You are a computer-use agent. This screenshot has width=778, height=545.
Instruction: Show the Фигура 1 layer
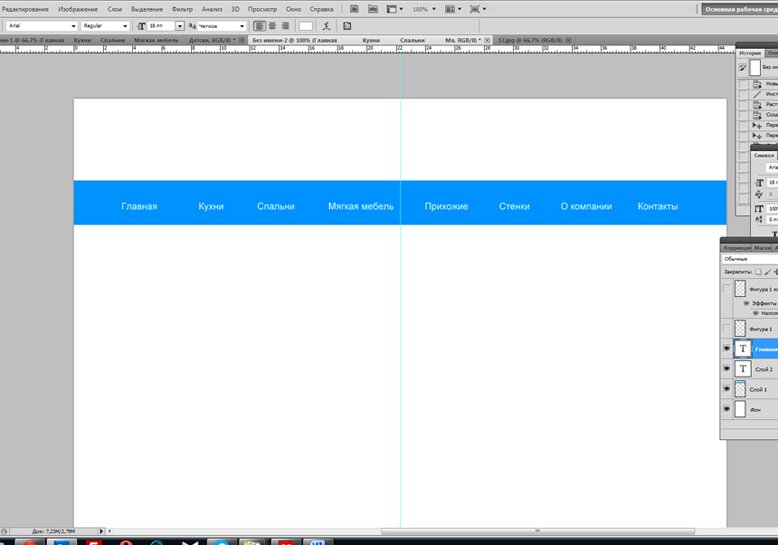coord(727,329)
